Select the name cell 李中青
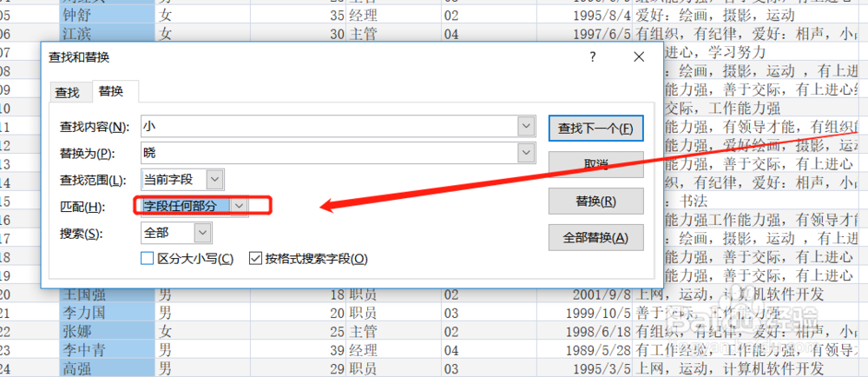The height and width of the screenshot is (377, 868). 108,350
